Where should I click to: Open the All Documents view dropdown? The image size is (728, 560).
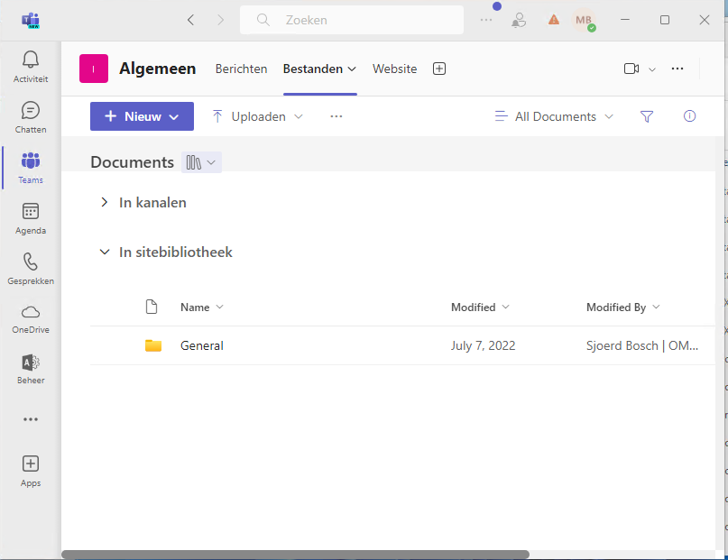coord(554,116)
